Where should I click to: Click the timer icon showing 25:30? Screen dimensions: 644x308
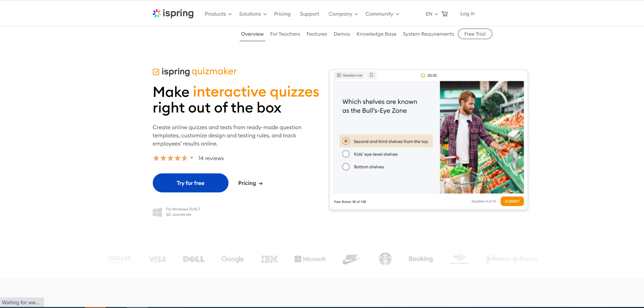(x=423, y=75)
